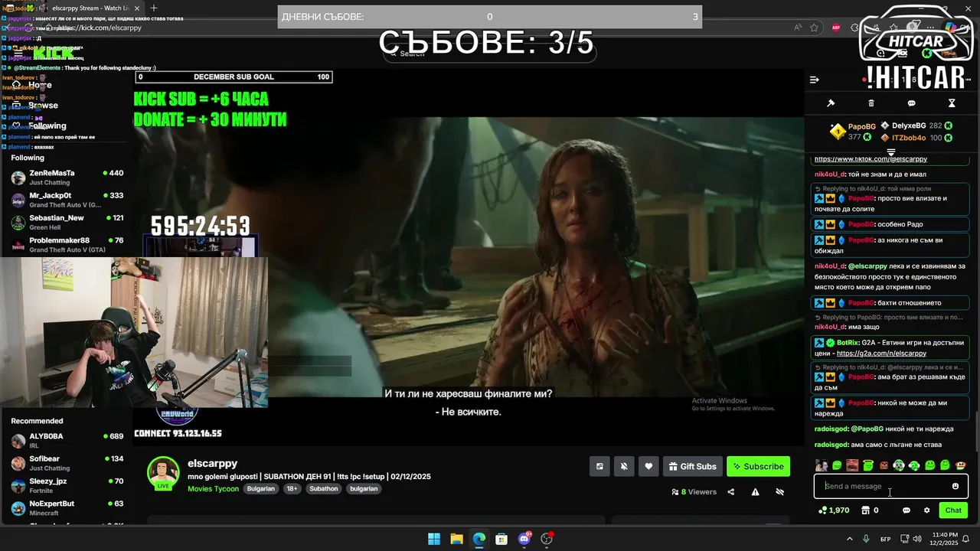This screenshot has width=980, height=551.
Task: Click the share stream icon
Action: [x=730, y=492]
